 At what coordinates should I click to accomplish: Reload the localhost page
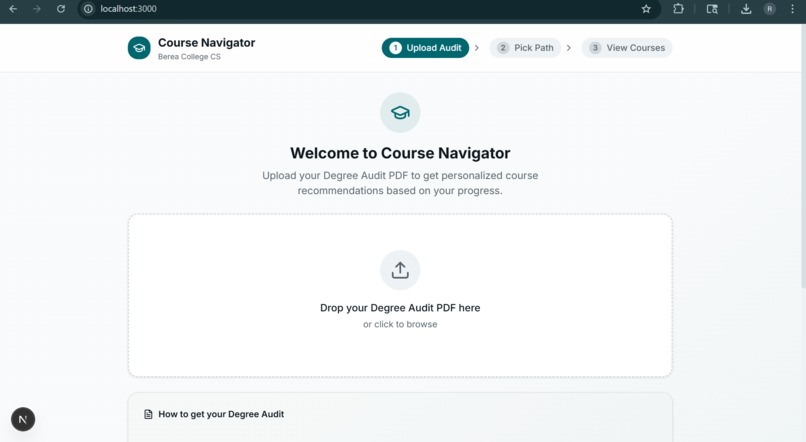tap(61, 9)
